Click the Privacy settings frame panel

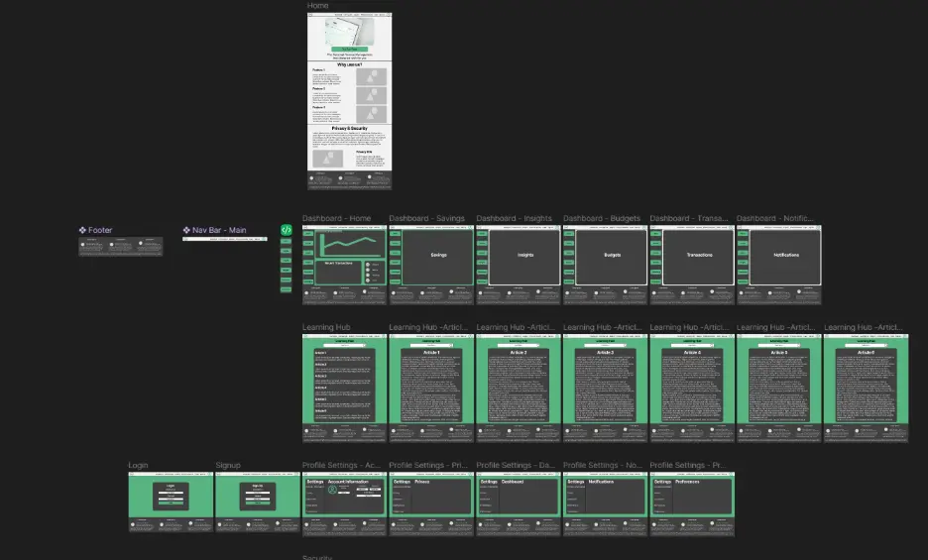(x=431, y=496)
